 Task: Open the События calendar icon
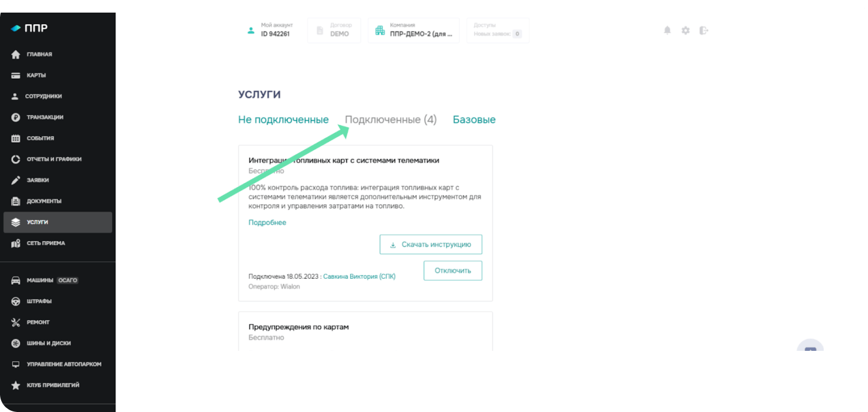16,139
